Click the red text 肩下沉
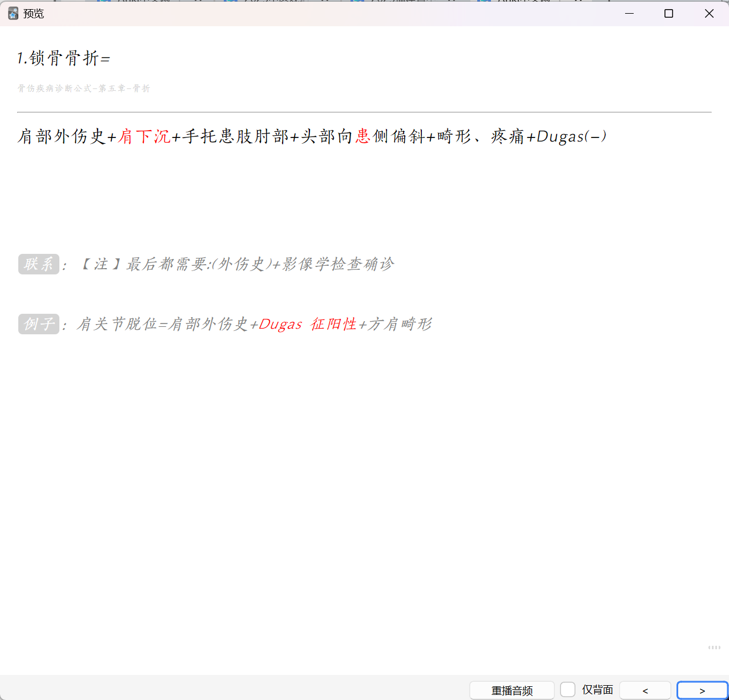Screen dimensions: 729x700 (144, 136)
